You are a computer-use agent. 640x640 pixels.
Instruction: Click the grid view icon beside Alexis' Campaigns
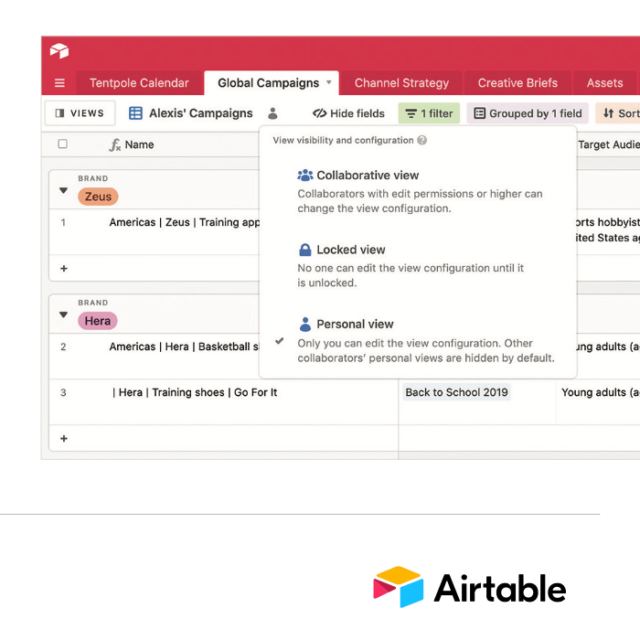tap(136, 113)
